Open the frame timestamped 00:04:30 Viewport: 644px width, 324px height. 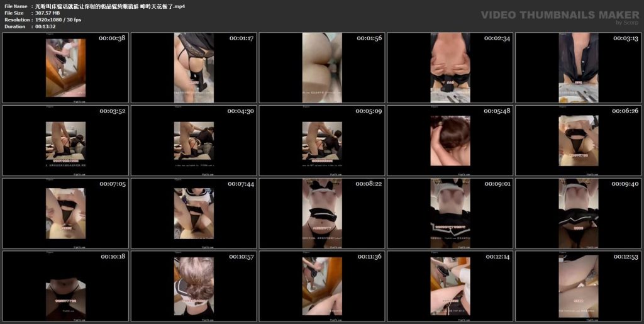(194, 140)
